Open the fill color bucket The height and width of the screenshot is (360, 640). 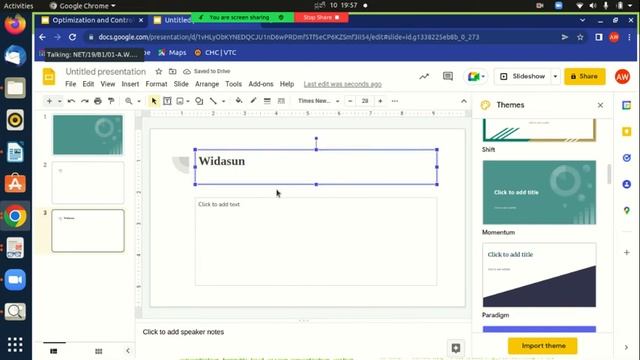[239, 101]
